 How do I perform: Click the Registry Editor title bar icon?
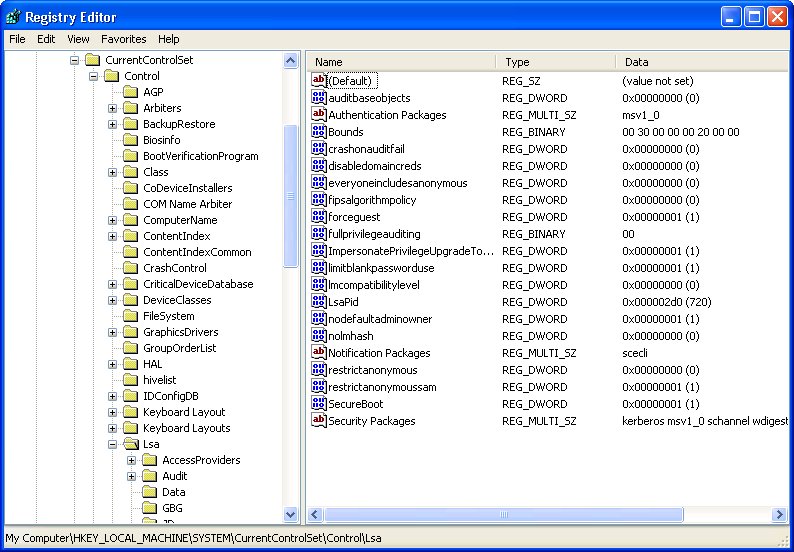13,17
